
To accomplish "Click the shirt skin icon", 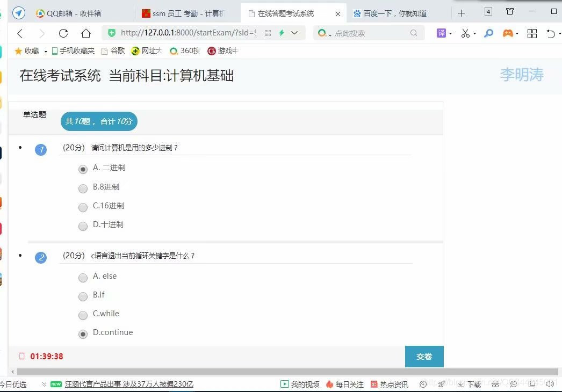I will click(510, 11).
